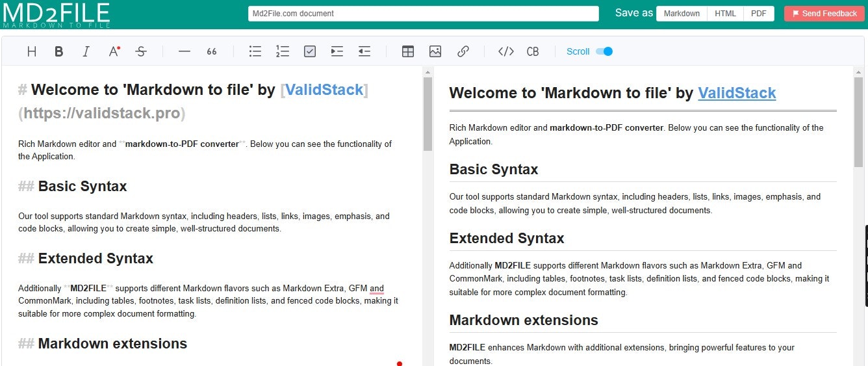The image size is (868, 366).
Task: Open the MD2FILE logo home link
Action: [56, 14]
